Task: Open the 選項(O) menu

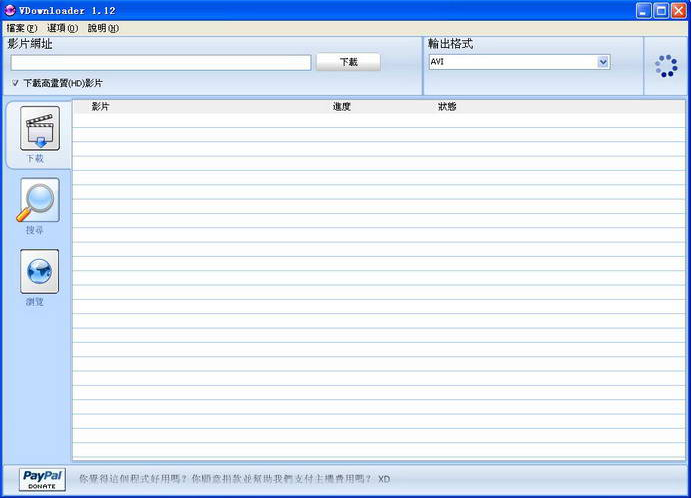Action: click(x=62, y=28)
